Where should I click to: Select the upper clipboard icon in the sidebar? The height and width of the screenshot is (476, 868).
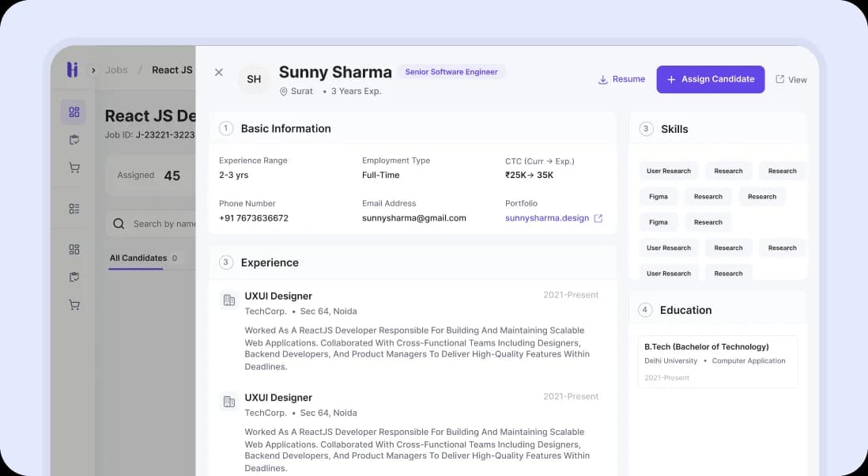(74, 140)
